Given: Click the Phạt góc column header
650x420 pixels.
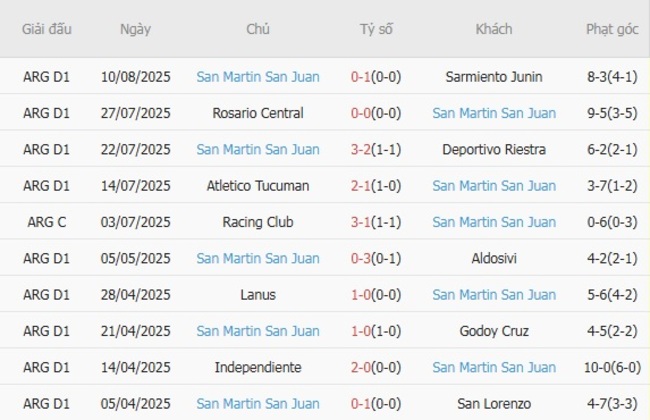Looking at the screenshot, I should (x=612, y=29).
